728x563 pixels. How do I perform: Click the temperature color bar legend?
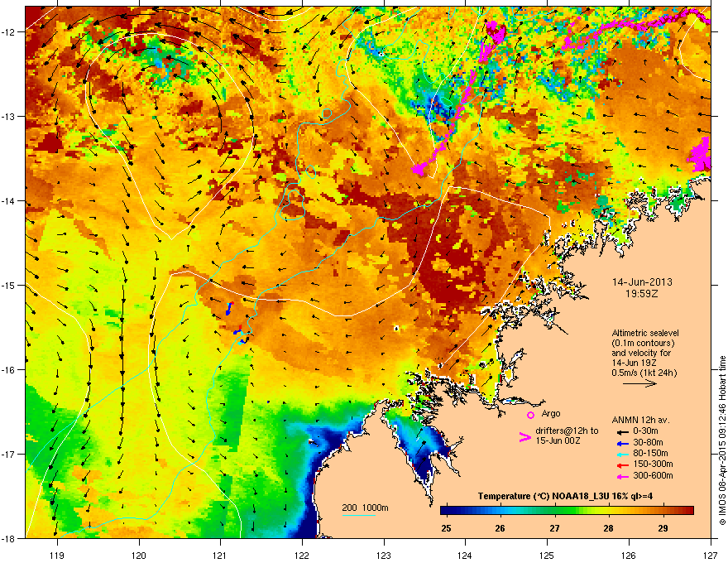567,511
